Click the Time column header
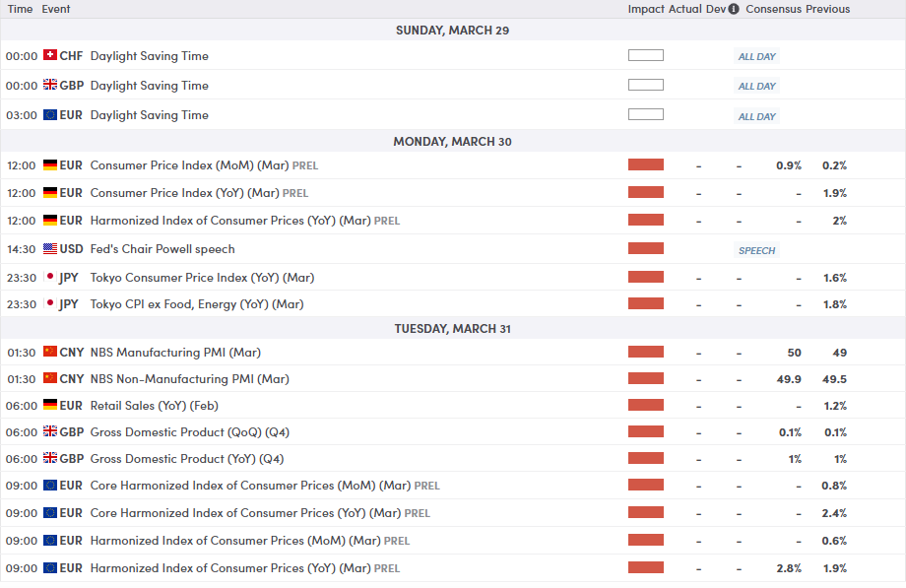 [20, 9]
